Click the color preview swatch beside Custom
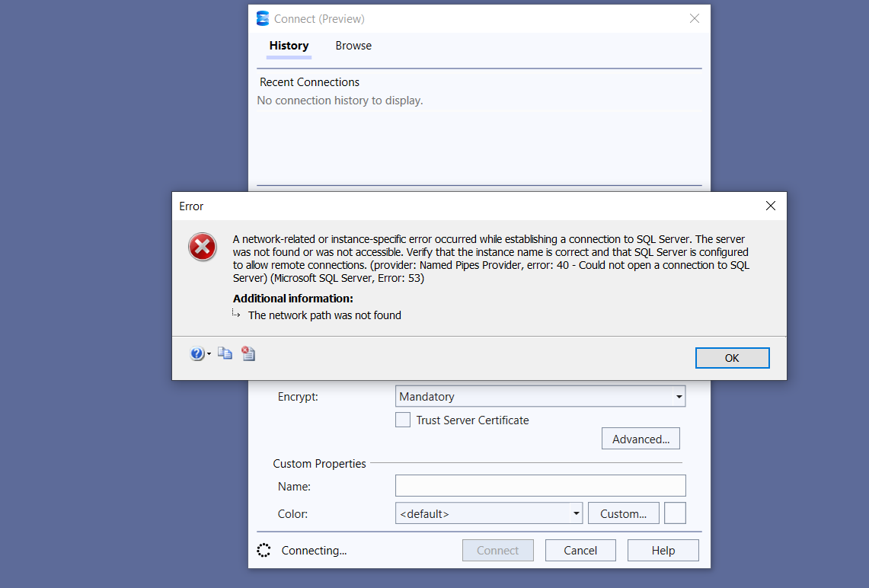 pos(675,513)
